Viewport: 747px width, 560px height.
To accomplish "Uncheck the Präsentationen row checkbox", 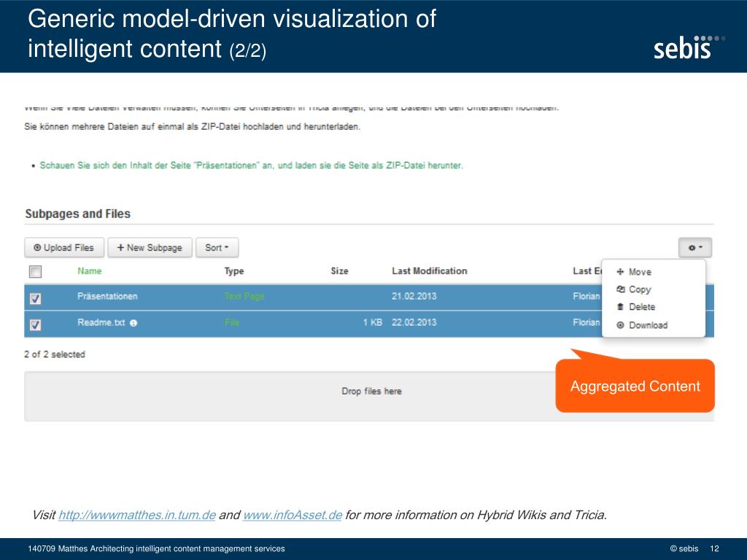I will [x=35, y=298].
